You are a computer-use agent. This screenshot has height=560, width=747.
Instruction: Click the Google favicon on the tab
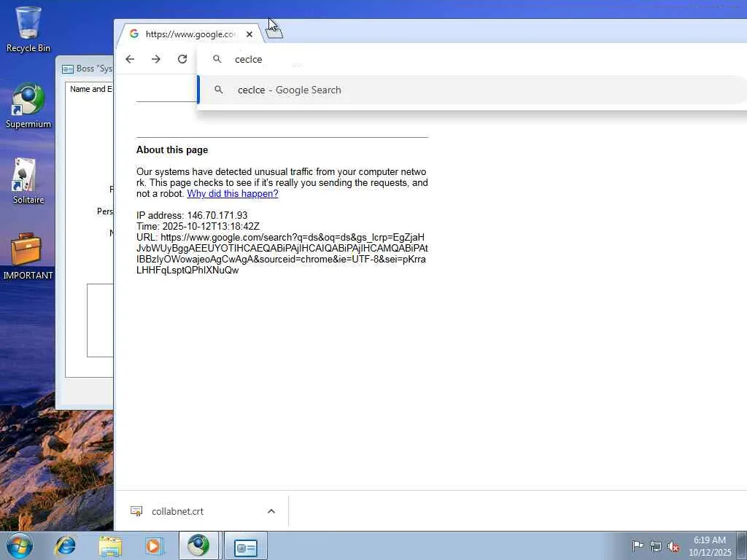click(x=134, y=34)
